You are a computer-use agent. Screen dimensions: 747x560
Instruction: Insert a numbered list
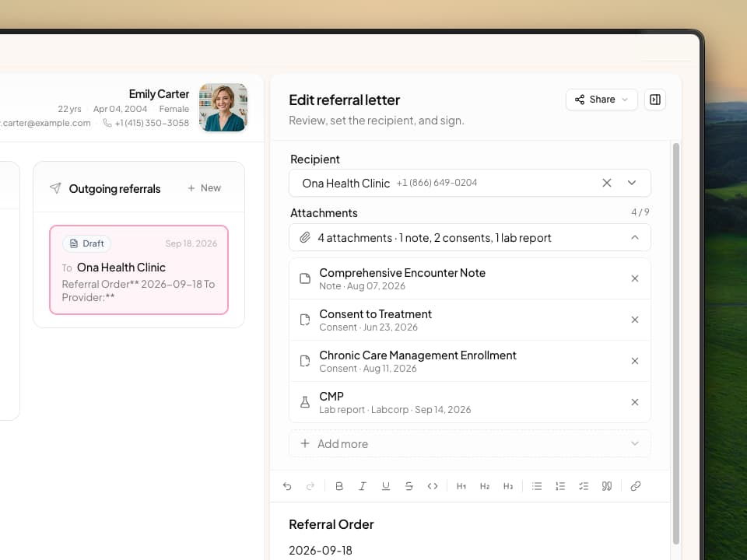560,486
